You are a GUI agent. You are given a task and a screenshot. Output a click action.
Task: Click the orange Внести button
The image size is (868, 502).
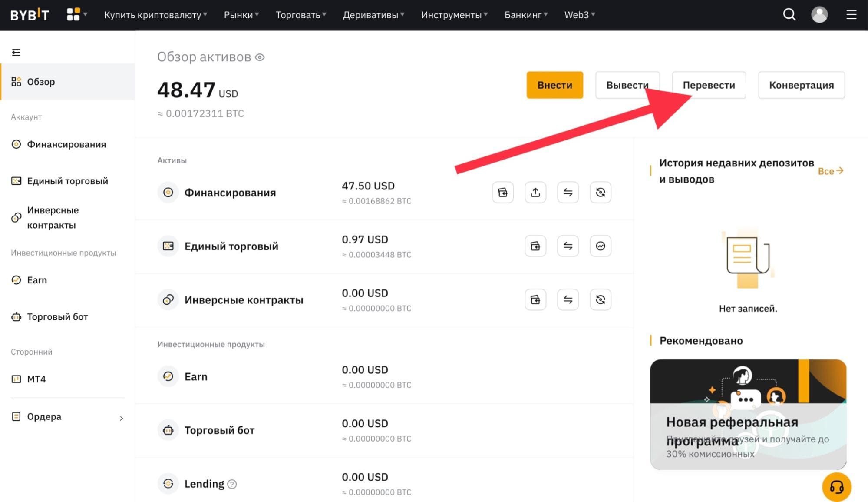point(554,85)
